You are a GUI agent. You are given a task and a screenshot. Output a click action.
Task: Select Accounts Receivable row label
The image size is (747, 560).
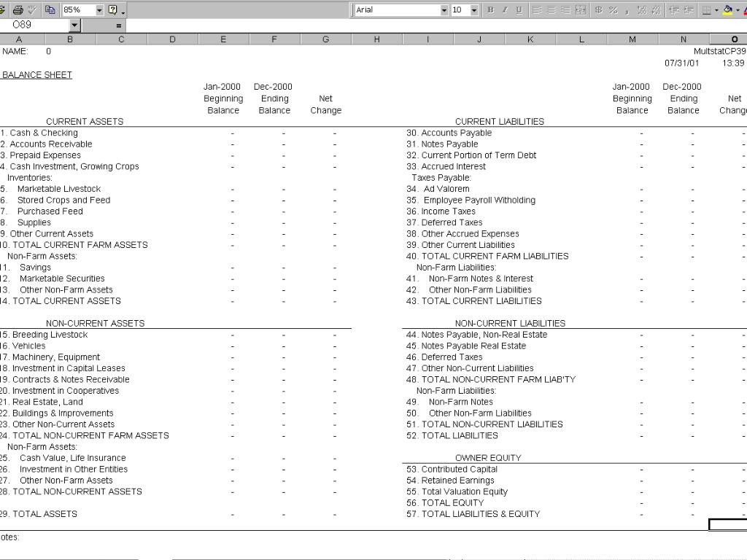click(51, 144)
